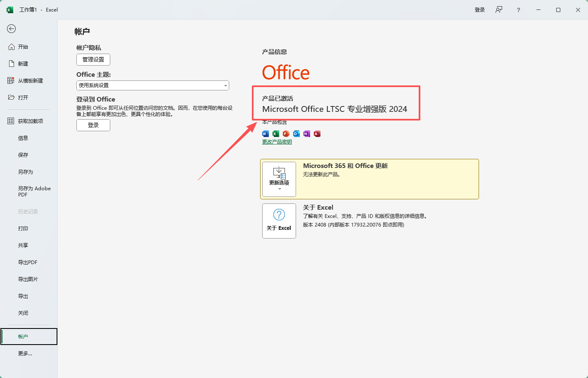Open the Office 主题 dropdown
The height and width of the screenshot is (378, 588).
pos(152,85)
